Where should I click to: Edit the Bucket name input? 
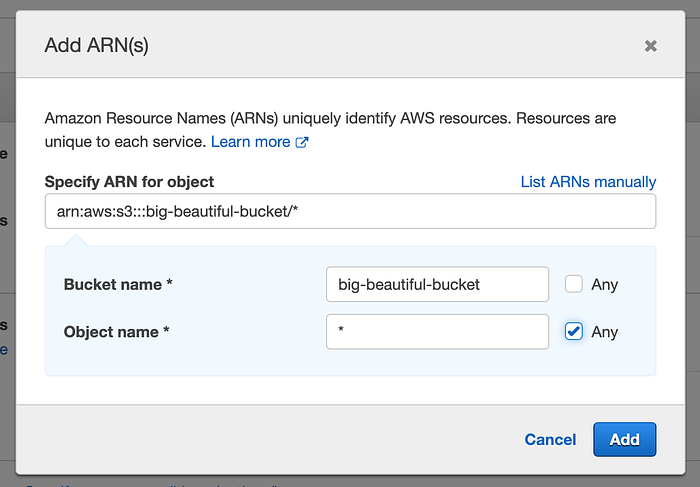(438, 284)
